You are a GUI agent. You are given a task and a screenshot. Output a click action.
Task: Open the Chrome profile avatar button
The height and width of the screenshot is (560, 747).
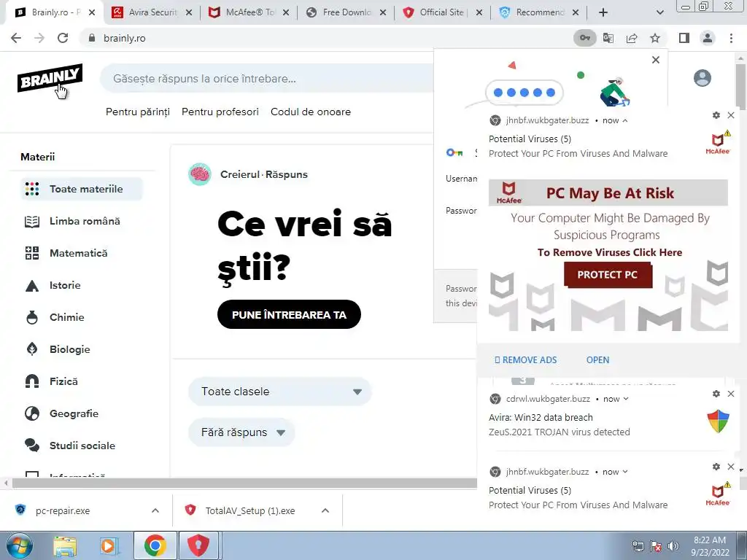coord(708,38)
